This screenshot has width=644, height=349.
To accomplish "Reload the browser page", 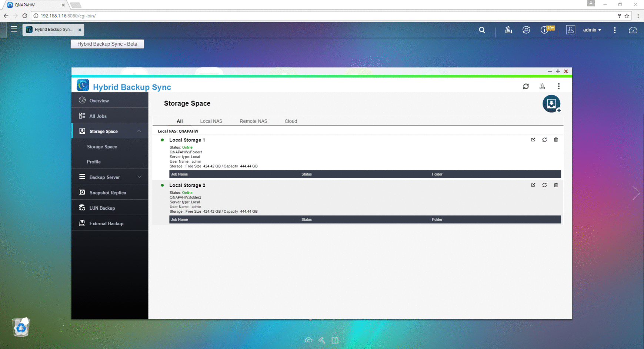I will [25, 16].
